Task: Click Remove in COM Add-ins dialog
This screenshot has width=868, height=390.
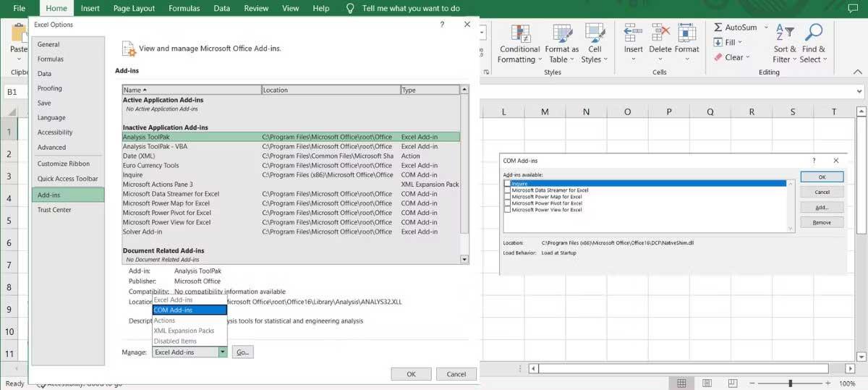Action: click(822, 222)
